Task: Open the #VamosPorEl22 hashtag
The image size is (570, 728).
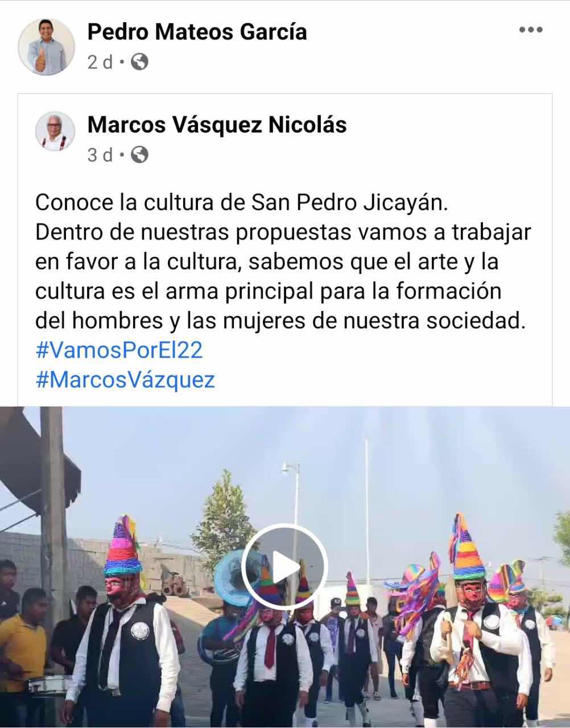Action: pyautogui.click(x=119, y=350)
